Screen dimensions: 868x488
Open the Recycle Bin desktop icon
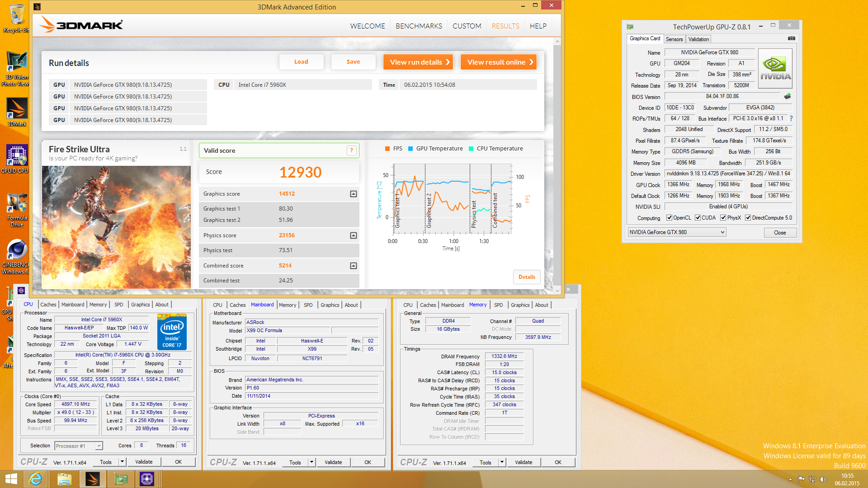click(x=16, y=19)
